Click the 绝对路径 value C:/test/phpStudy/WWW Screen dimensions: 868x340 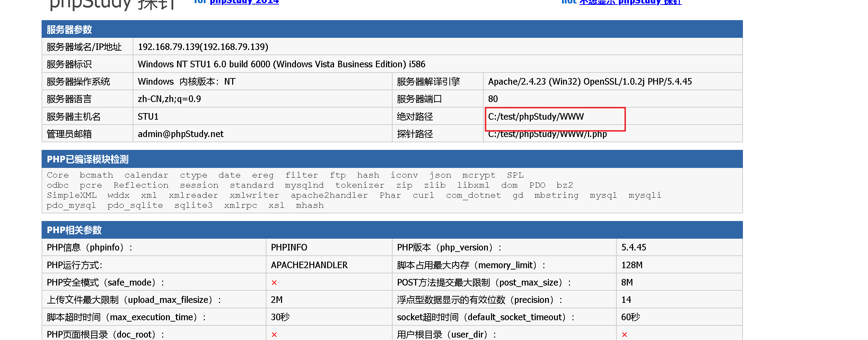tap(536, 117)
